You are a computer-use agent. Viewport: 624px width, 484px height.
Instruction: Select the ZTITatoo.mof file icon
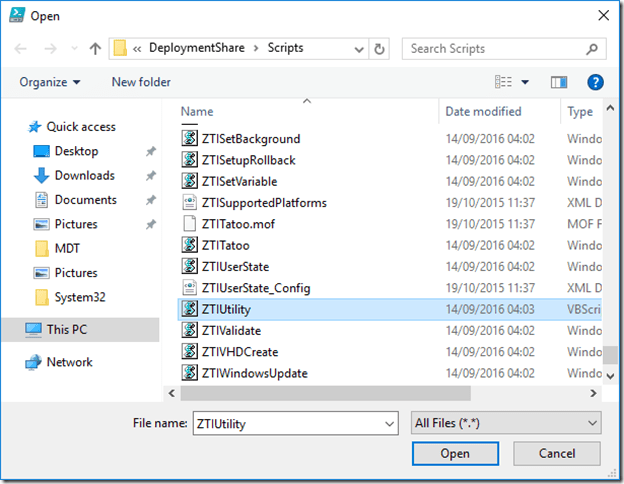(x=189, y=224)
